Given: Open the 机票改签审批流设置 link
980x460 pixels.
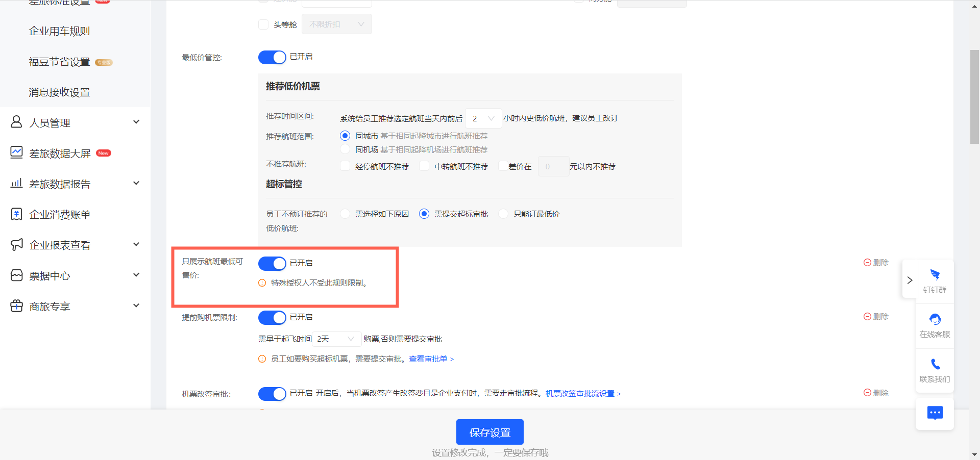Looking at the screenshot, I should pyautogui.click(x=583, y=394).
